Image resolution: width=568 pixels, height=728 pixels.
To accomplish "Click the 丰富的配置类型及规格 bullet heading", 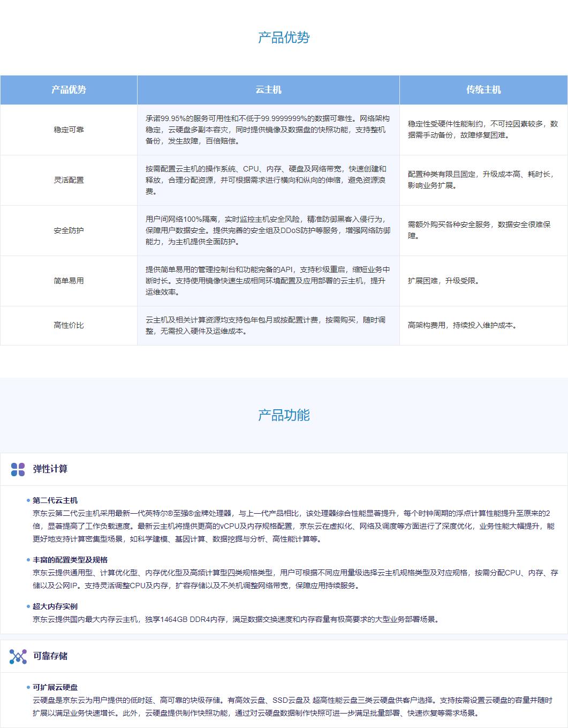I will (70, 560).
